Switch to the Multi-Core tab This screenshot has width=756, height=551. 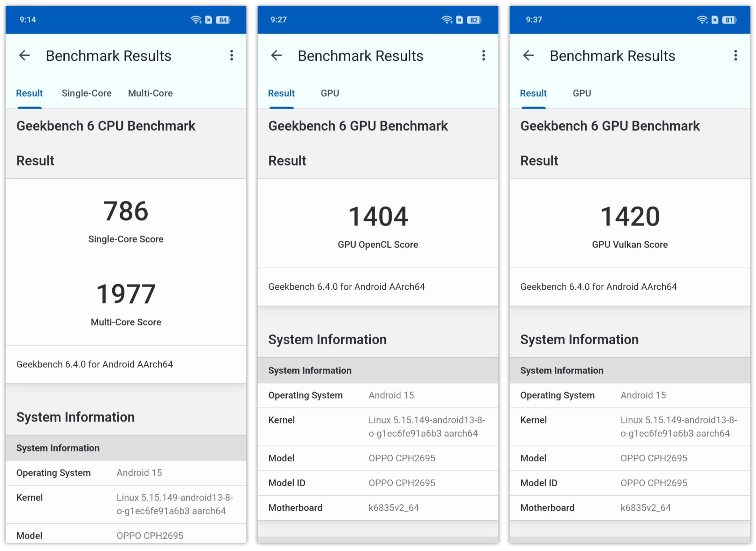[x=150, y=93]
